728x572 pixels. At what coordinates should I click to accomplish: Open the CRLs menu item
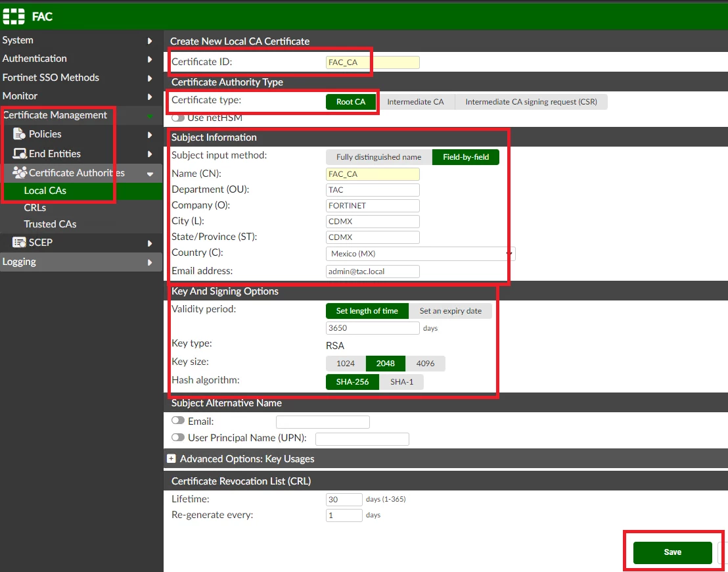point(35,208)
